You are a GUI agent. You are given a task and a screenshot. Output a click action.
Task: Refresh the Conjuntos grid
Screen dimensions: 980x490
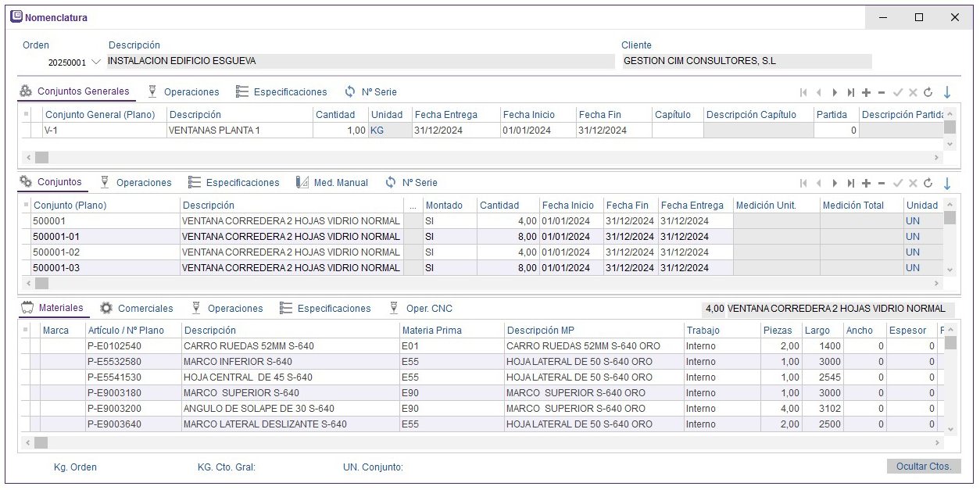pyautogui.click(x=928, y=184)
